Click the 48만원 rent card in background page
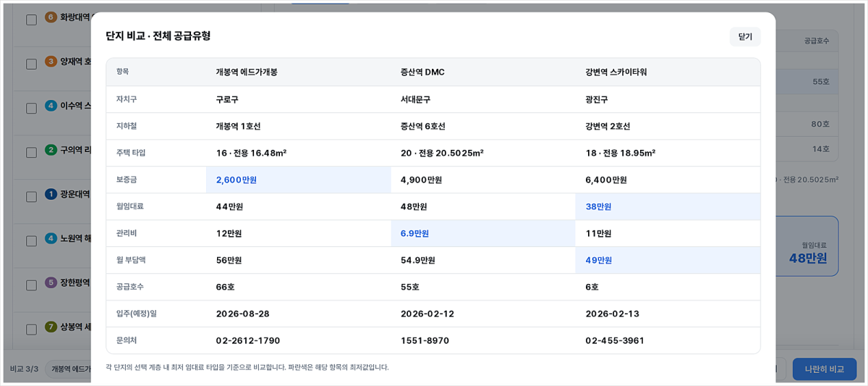The image size is (868, 386). coord(809,246)
